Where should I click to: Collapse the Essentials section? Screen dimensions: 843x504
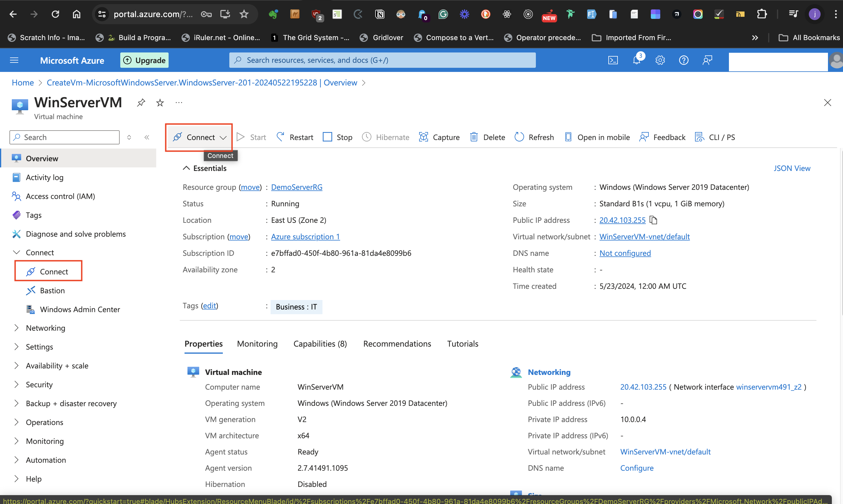click(x=186, y=168)
